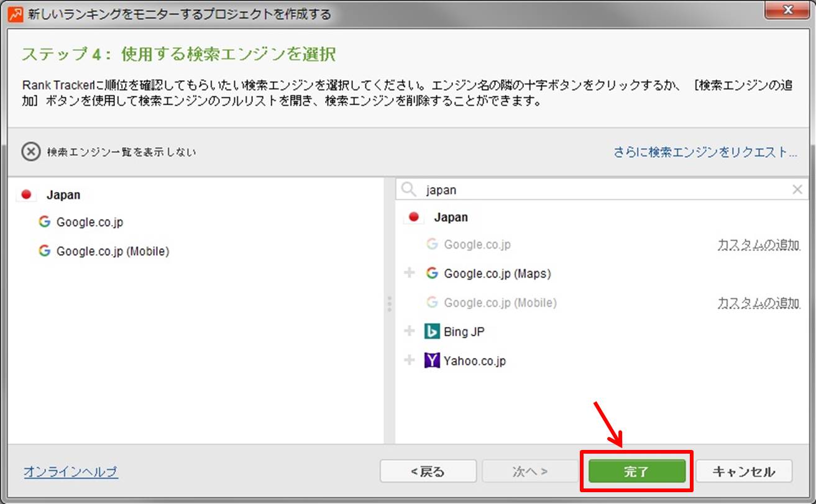Click greyed Google.co.jp entry in right list

tap(477, 245)
